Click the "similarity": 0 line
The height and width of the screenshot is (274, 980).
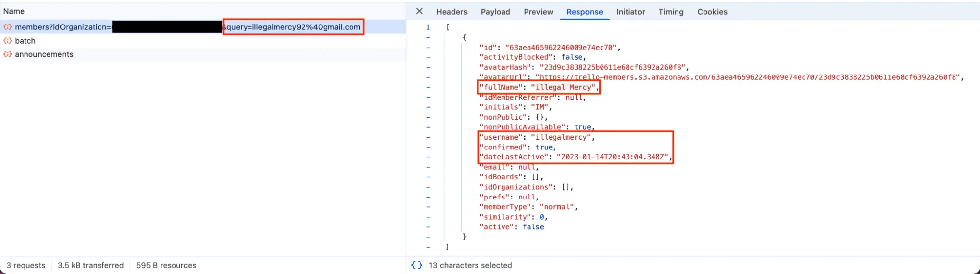tap(513, 217)
